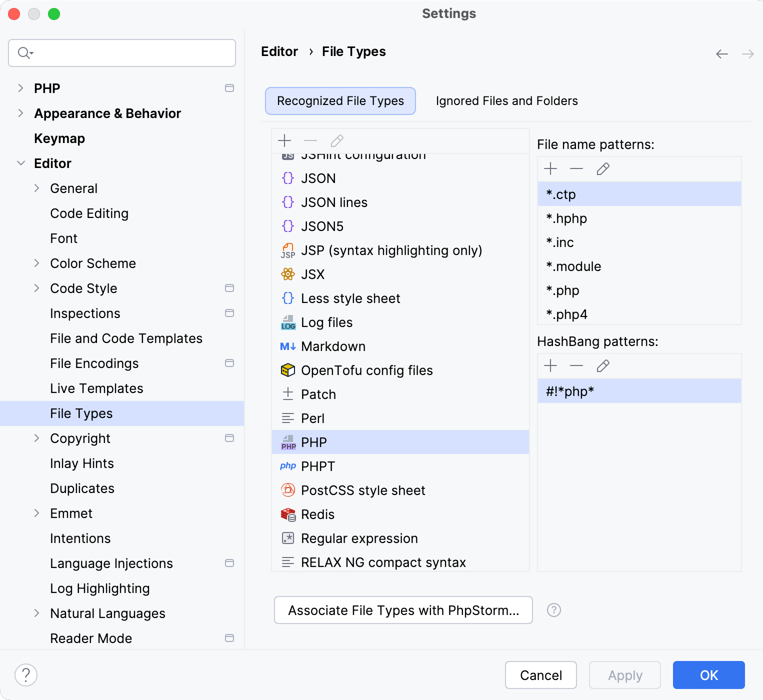Viewport: 763px width, 700px height.
Task: Open help via bottom-left question mark
Action: (26, 674)
